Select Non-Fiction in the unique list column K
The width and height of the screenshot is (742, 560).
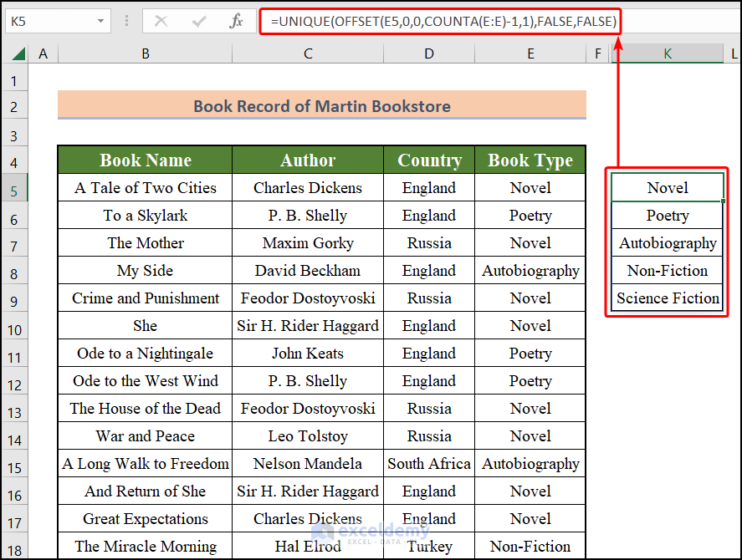tap(668, 271)
